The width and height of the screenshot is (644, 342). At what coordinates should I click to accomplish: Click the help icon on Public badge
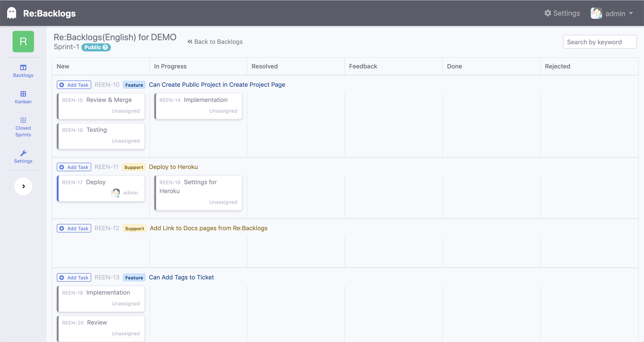105,47
